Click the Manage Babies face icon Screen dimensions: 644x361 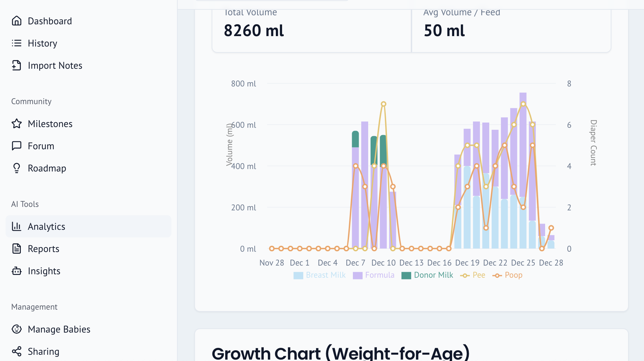17,329
